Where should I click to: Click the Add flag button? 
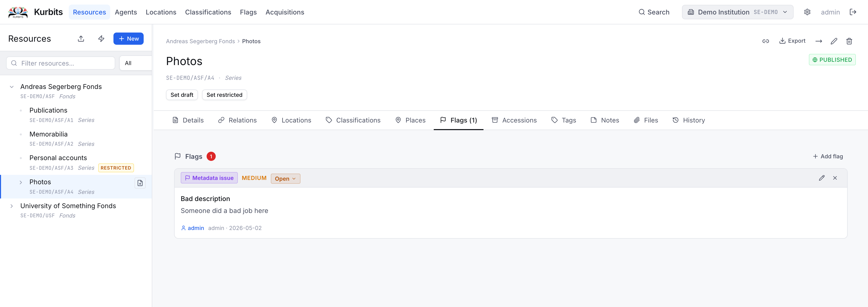(x=828, y=156)
